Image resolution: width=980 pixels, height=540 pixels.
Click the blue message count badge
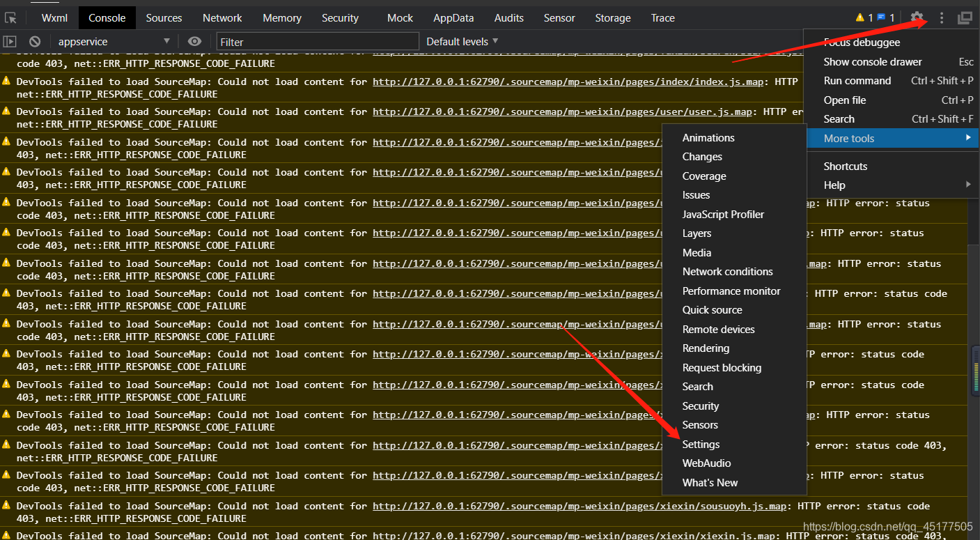pyautogui.click(x=885, y=18)
